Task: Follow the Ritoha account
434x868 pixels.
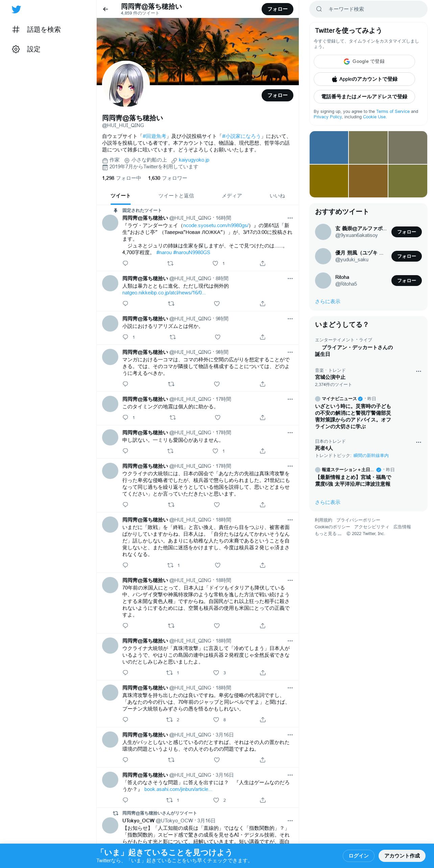Action: click(x=407, y=281)
